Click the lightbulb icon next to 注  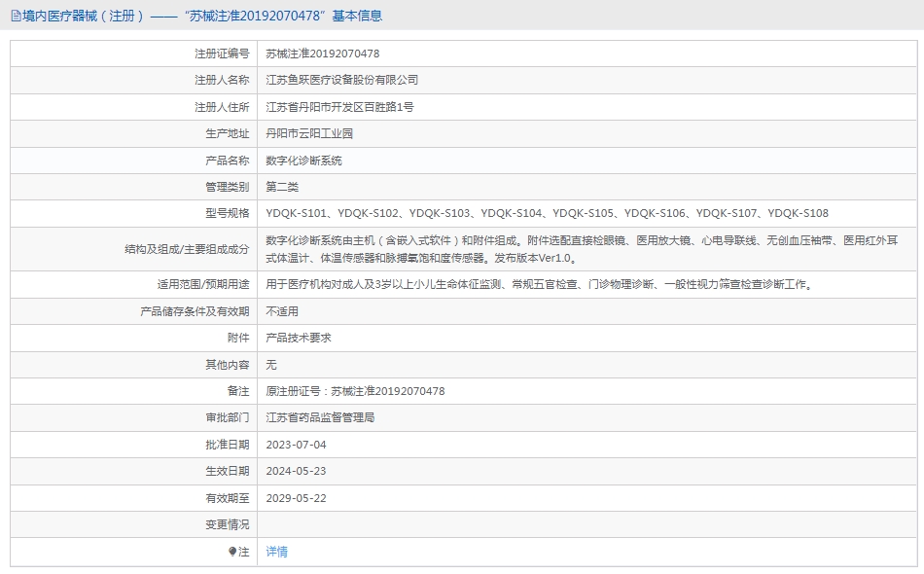(x=232, y=552)
